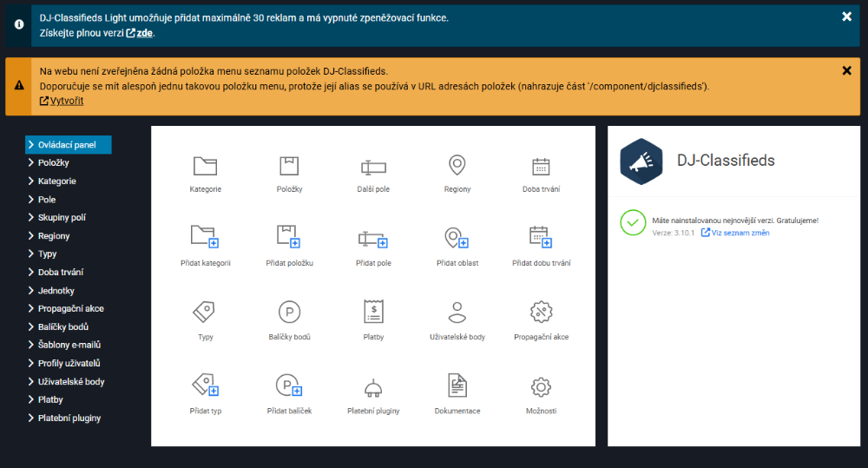Click the Uživatelské body person icon
Image resolution: width=868 pixels, height=468 pixels.
[457, 312]
